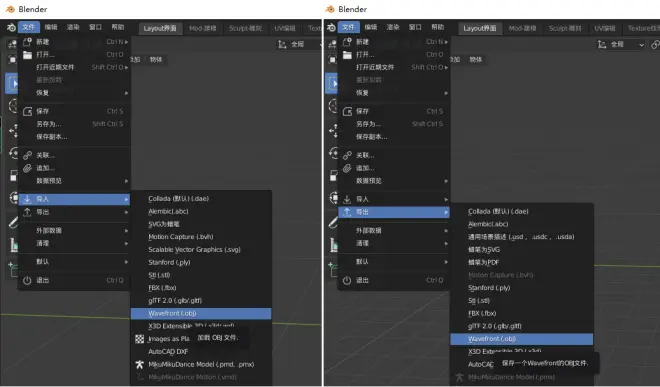Export Wavefront (.obj) in right window submenu
This screenshot has width=660, height=387.
pyautogui.click(x=522, y=339)
